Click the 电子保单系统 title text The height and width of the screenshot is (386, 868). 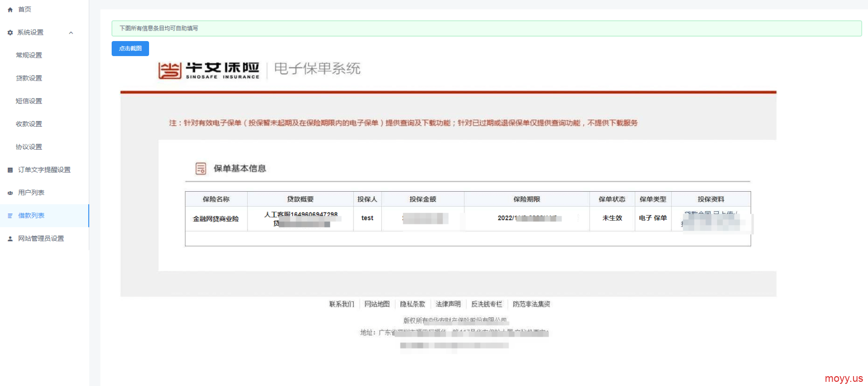pyautogui.click(x=317, y=69)
